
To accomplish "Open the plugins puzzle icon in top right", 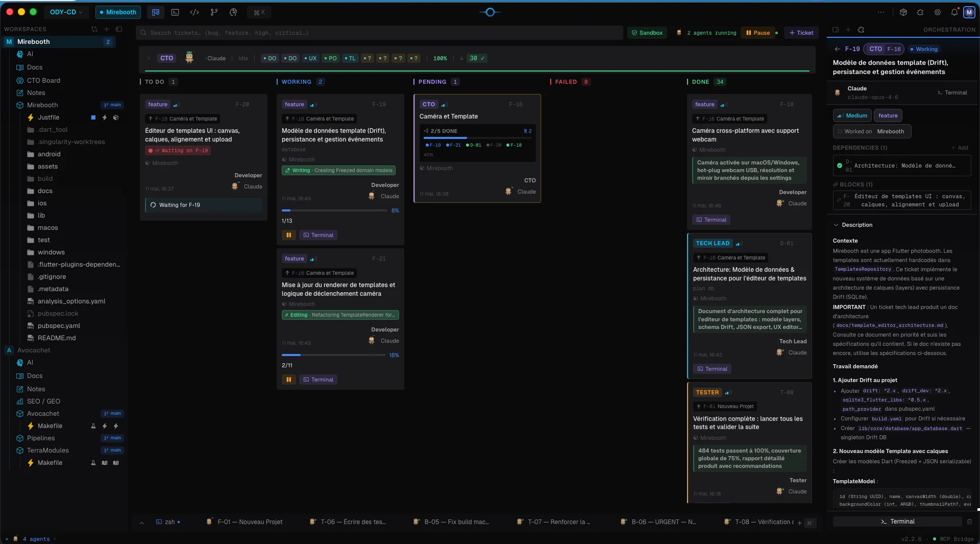I will 920,12.
